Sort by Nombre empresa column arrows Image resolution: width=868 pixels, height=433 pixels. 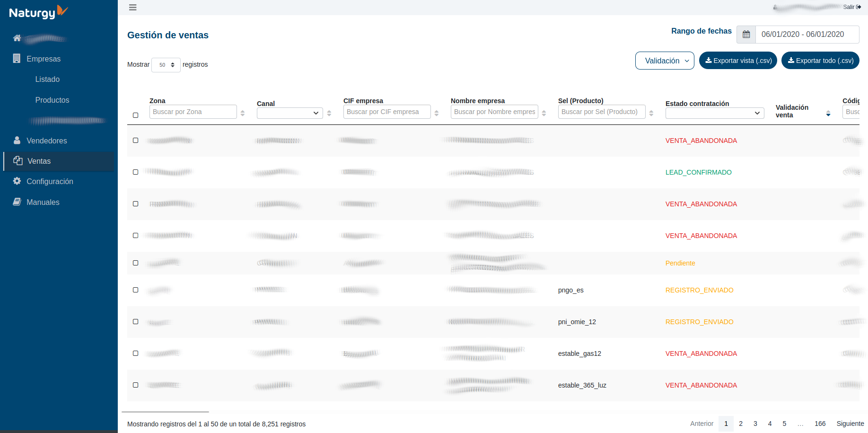544,113
